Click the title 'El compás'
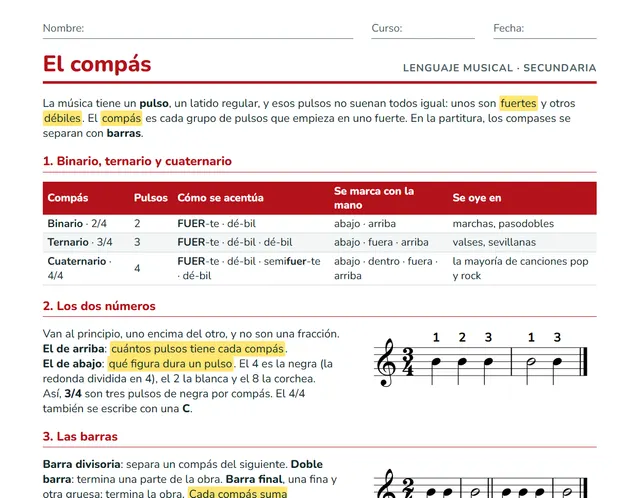The height and width of the screenshot is (498, 640). [x=97, y=64]
